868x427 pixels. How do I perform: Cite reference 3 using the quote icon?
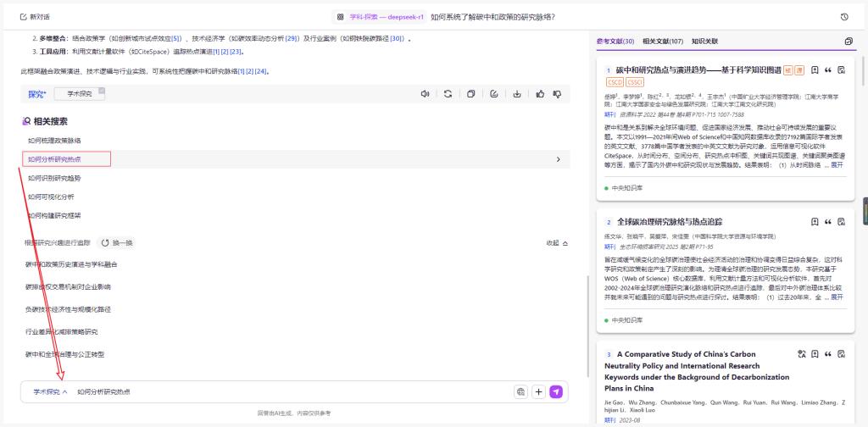click(x=828, y=354)
